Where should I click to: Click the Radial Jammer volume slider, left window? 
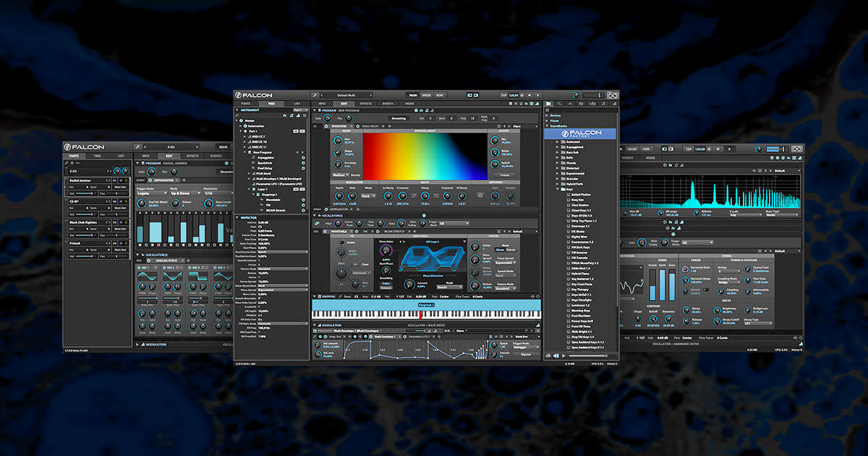[x=84, y=193]
